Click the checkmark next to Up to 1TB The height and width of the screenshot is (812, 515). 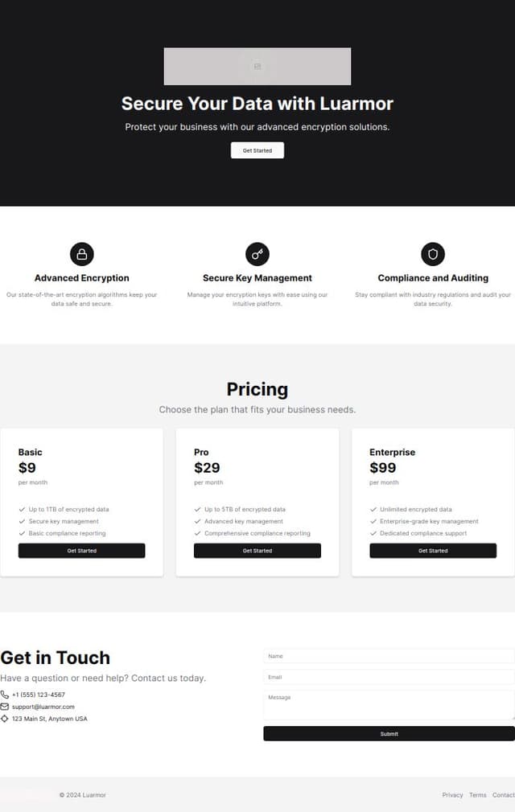(x=22, y=509)
